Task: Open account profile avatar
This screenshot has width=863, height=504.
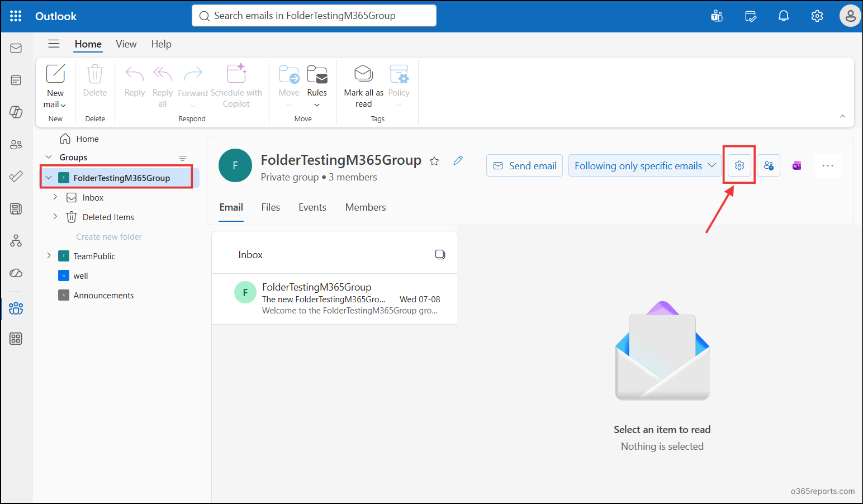Action: click(850, 16)
